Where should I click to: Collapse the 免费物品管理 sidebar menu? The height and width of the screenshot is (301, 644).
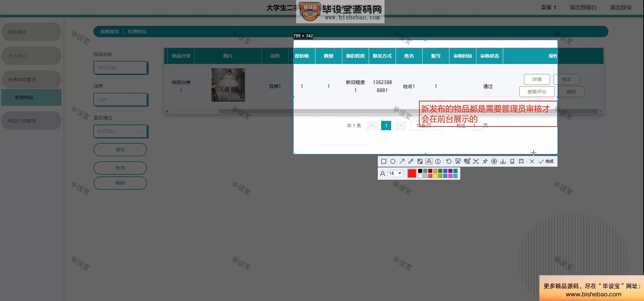(31, 80)
